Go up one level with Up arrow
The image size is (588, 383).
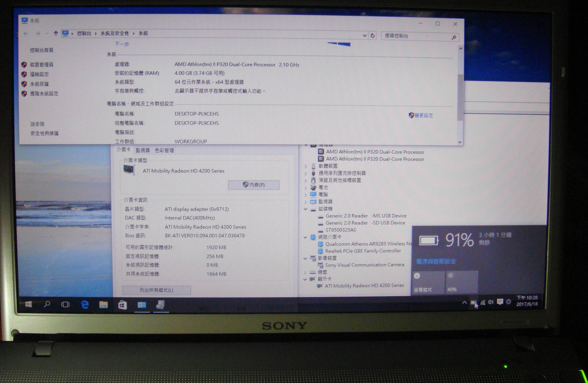point(56,33)
